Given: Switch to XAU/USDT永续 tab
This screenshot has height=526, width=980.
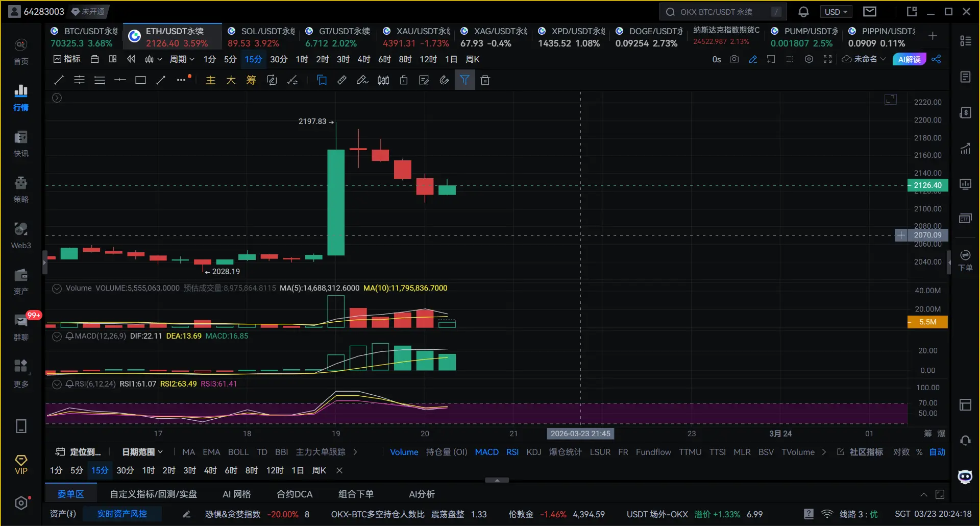Looking at the screenshot, I should pos(416,37).
